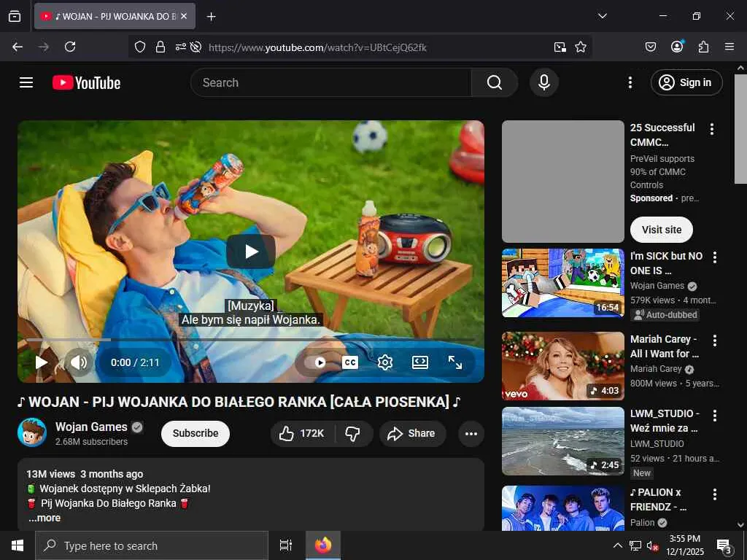The width and height of the screenshot is (747, 560).
Task: Open Save to Pocket icon
Action: click(x=651, y=47)
